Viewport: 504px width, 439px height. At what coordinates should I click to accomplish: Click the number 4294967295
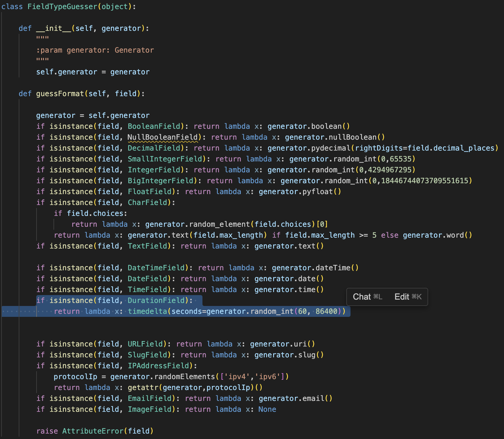(390, 170)
